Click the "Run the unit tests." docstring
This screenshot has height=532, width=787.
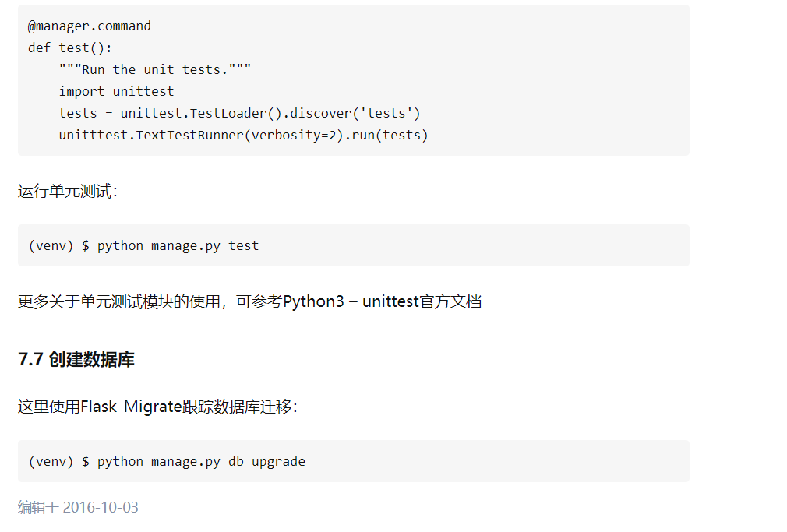coord(155,69)
